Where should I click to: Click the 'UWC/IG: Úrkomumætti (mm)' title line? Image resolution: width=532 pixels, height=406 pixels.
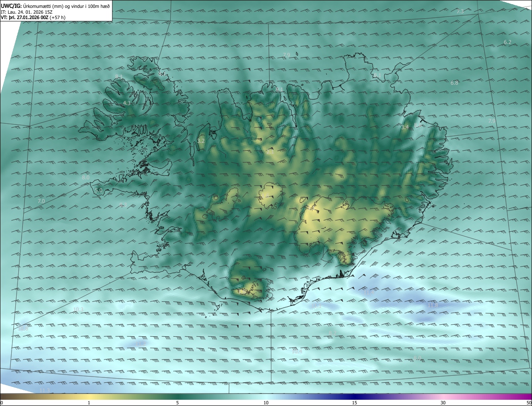tap(55, 6)
